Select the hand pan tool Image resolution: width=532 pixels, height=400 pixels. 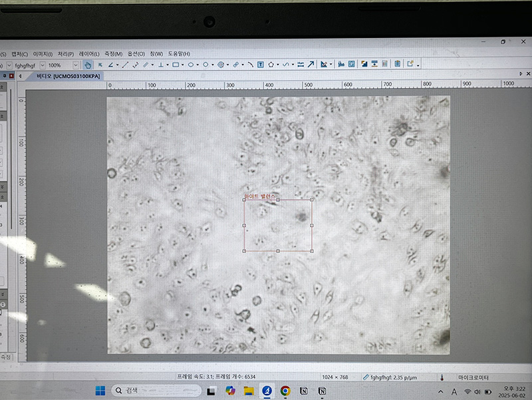pyautogui.click(x=87, y=65)
